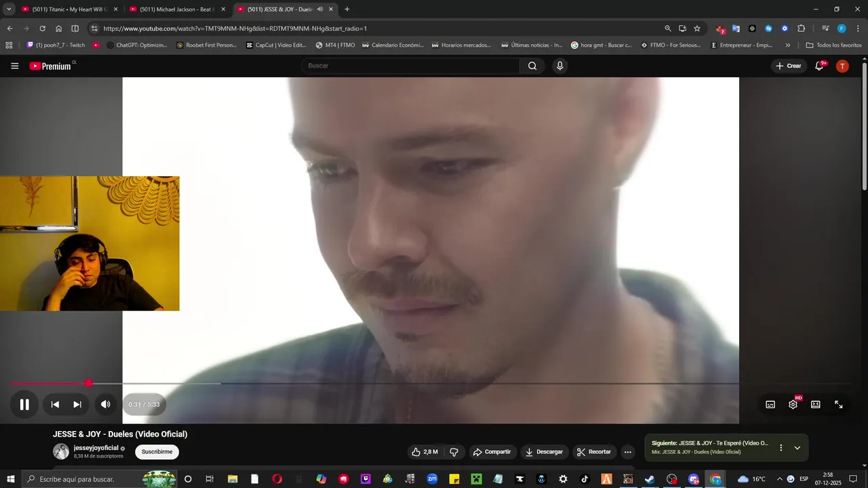Viewport: 868px width, 488px height.
Task: Open the Shazam extension icon
Action: (x=768, y=28)
